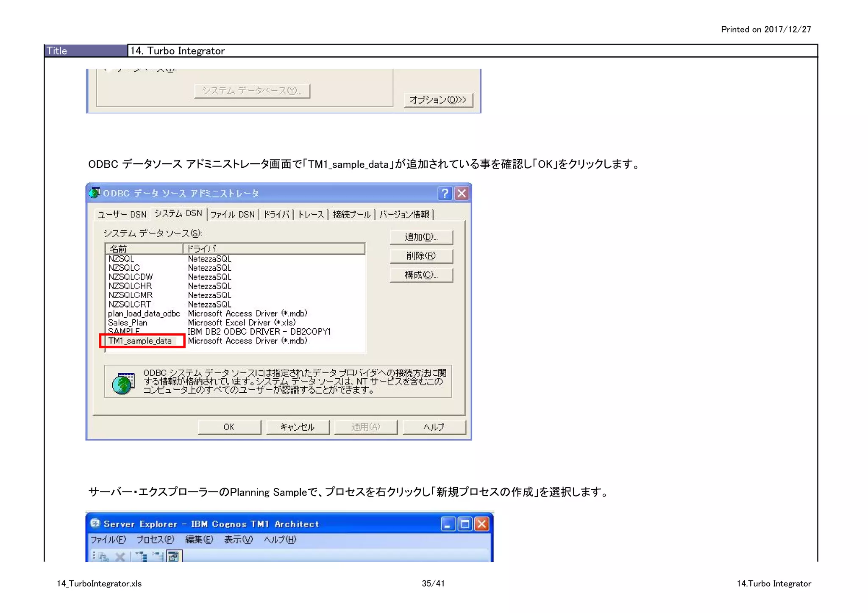
Task: Click the delete X icon in Server Explorer toolbar
Action: [x=120, y=557]
